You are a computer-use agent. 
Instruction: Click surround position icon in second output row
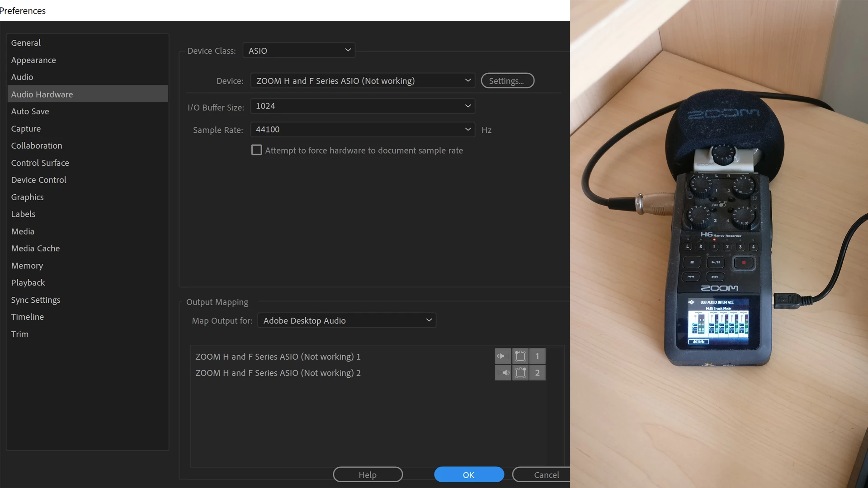click(520, 373)
